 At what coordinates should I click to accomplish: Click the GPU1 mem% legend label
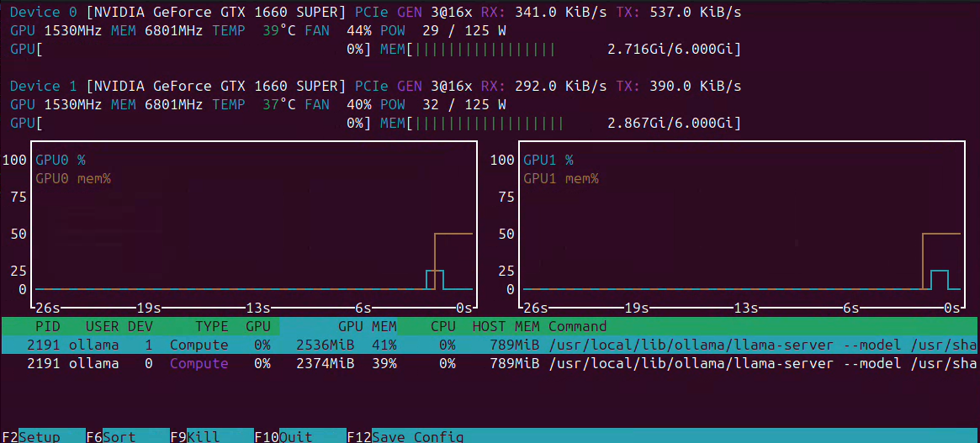pyautogui.click(x=560, y=179)
